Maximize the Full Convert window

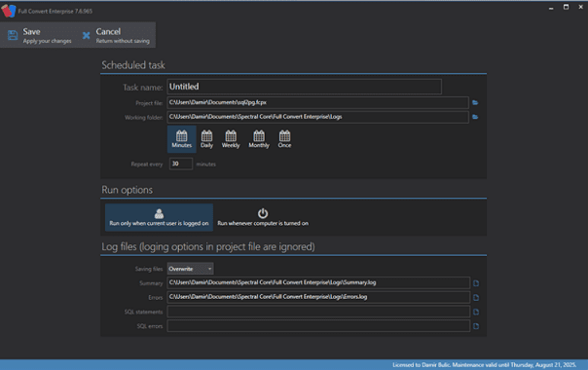(566, 7)
